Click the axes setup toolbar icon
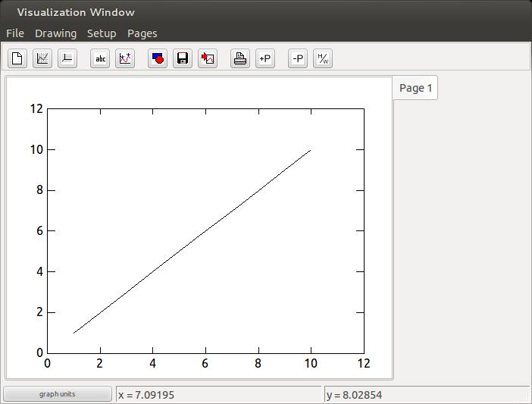The width and height of the screenshot is (532, 404). coord(67,58)
